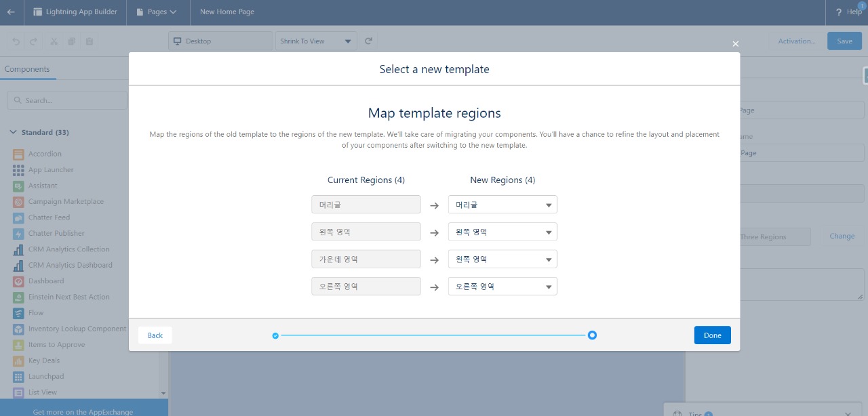Switch to the Components tab
The image size is (868, 416).
[x=27, y=68]
